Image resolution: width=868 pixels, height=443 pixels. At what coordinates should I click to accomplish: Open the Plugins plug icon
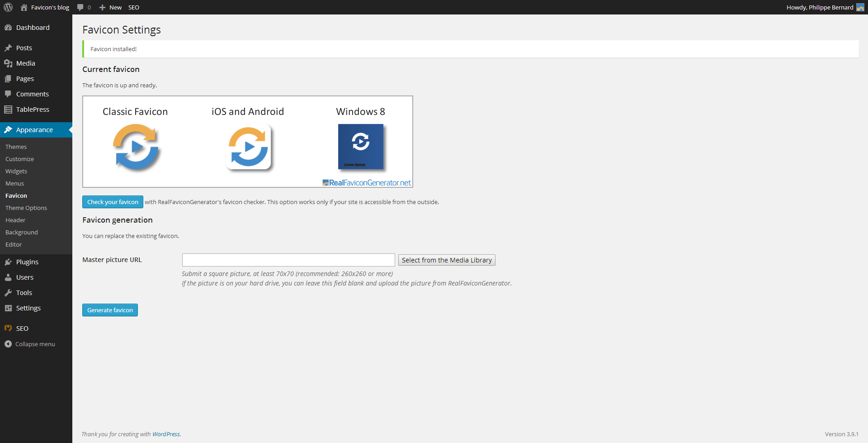coord(8,262)
